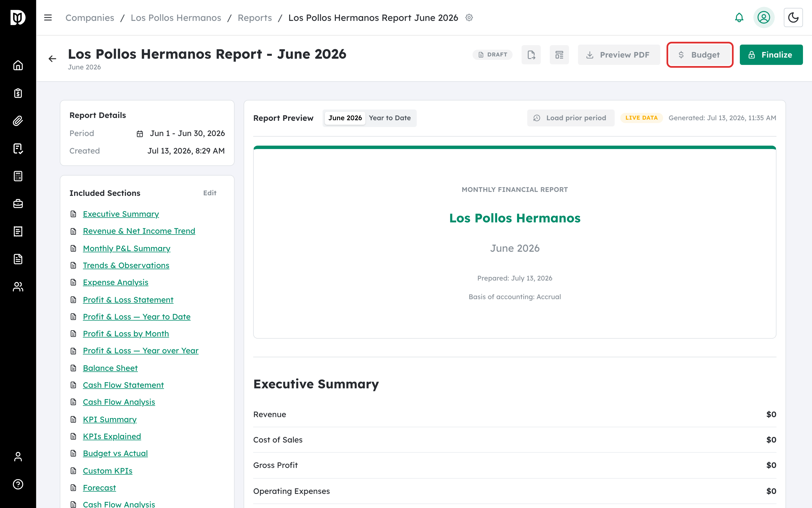Open Budget vs Actual link
This screenshot has width=812, height=508.
pos(115,453)
